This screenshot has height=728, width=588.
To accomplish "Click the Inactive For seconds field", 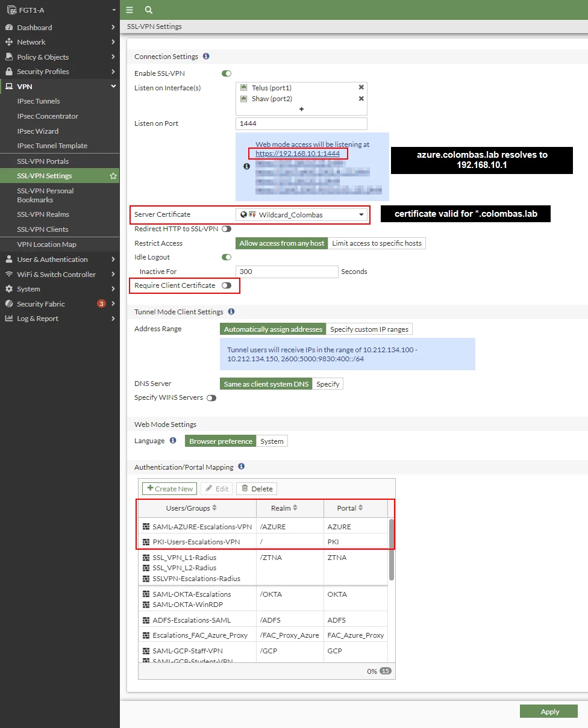I will (x=287, y=272).
